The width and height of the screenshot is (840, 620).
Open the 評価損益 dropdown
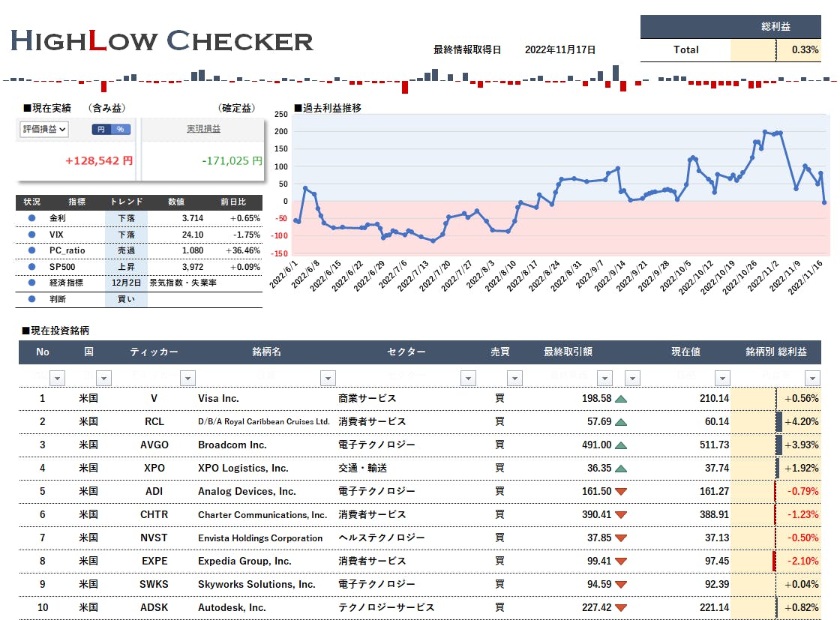43,130
